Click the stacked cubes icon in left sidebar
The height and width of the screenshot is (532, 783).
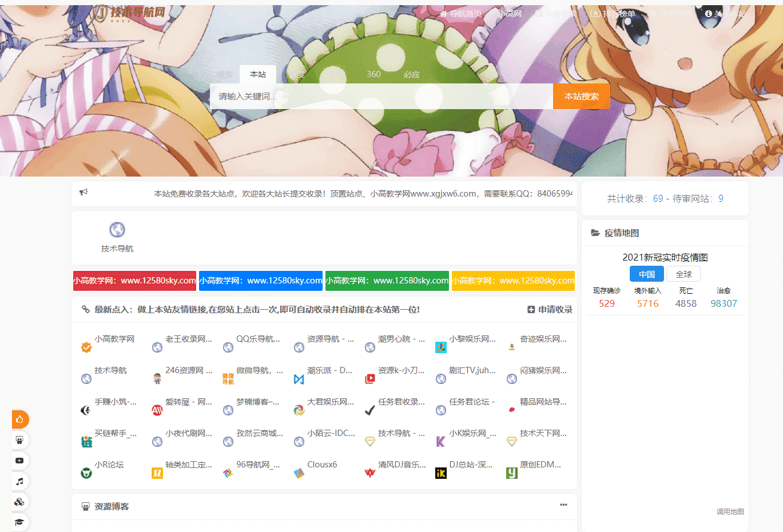(19, 502)
